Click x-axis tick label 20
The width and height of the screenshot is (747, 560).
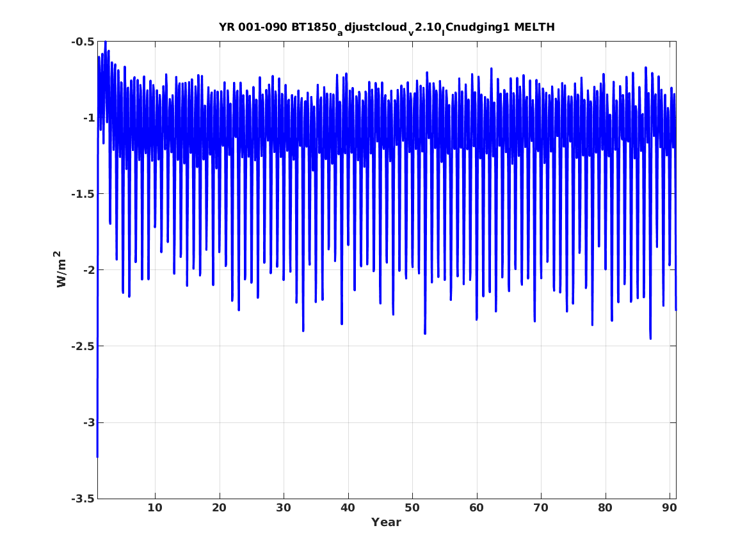(219, 508)
